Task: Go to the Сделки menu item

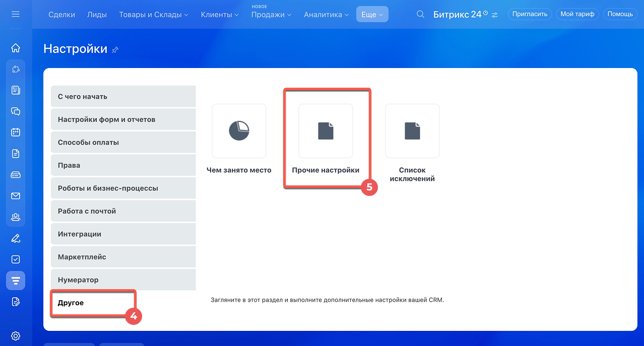Action: coord(62,15)
